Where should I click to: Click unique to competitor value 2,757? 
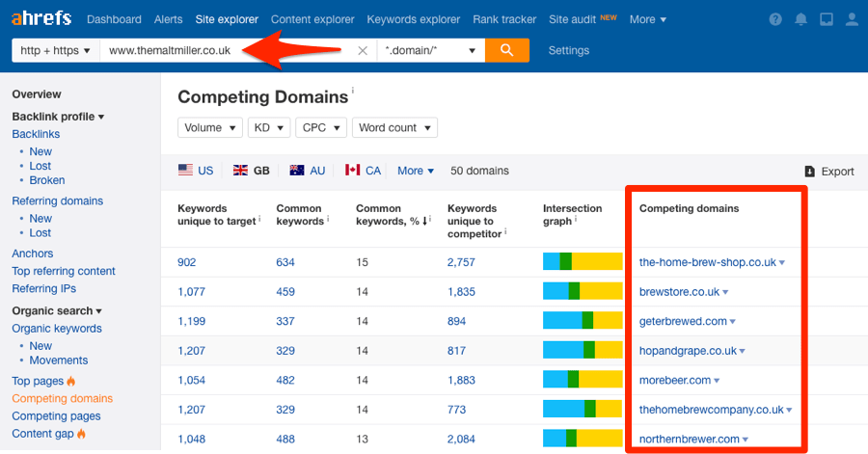461,262
